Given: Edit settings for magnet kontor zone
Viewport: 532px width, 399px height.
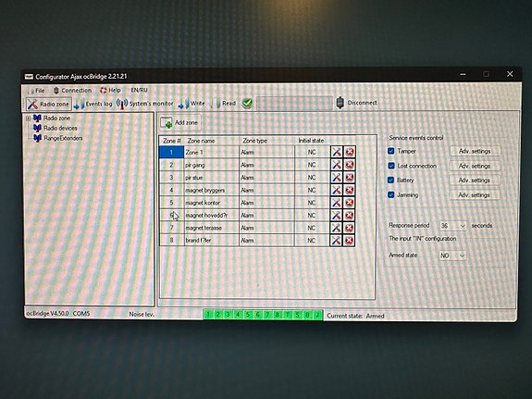Looking at the screenshot, I should 336,203.
